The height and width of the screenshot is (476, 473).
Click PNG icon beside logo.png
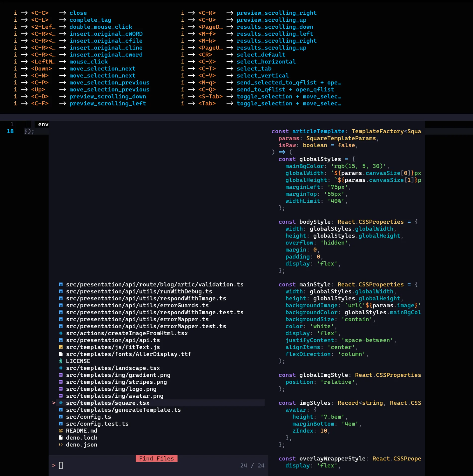(61, 389)
